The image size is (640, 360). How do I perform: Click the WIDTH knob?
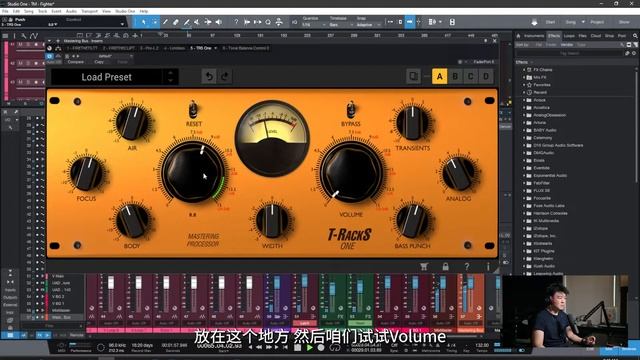coord(272,221)
